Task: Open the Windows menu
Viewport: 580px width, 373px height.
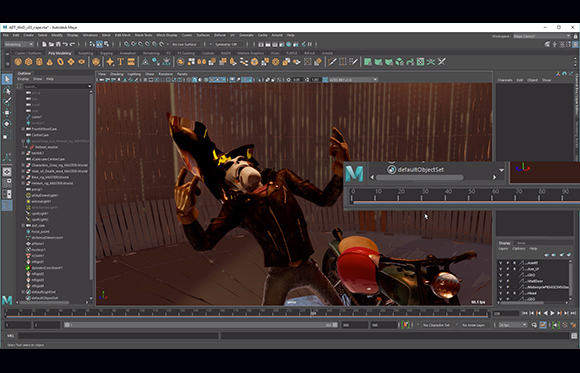Action: coord(90,35)
